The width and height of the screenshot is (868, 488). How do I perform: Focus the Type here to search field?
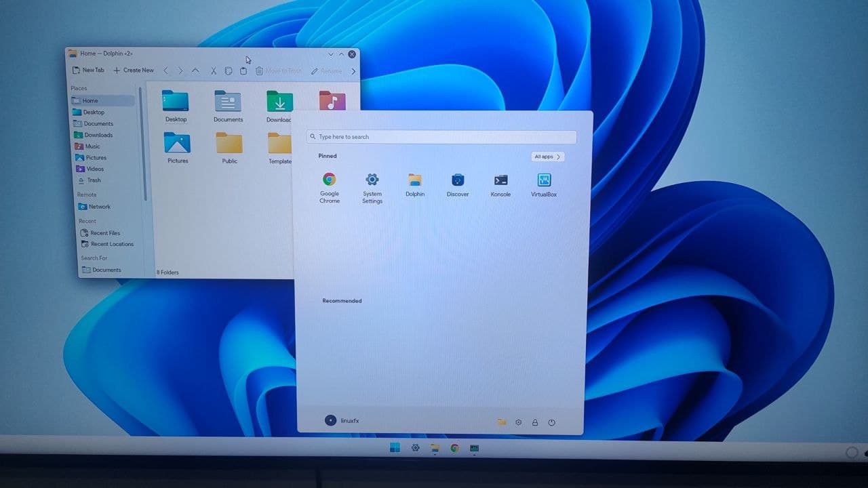(441, 137)
